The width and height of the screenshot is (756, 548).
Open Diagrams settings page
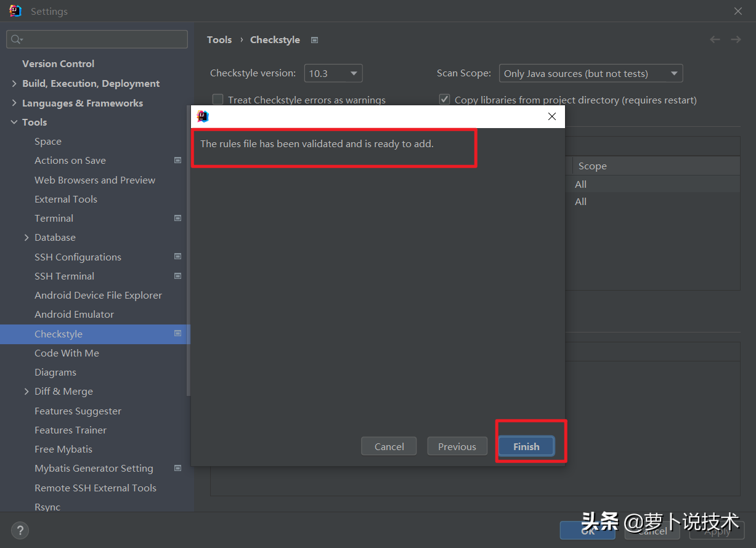coord(55,373)
